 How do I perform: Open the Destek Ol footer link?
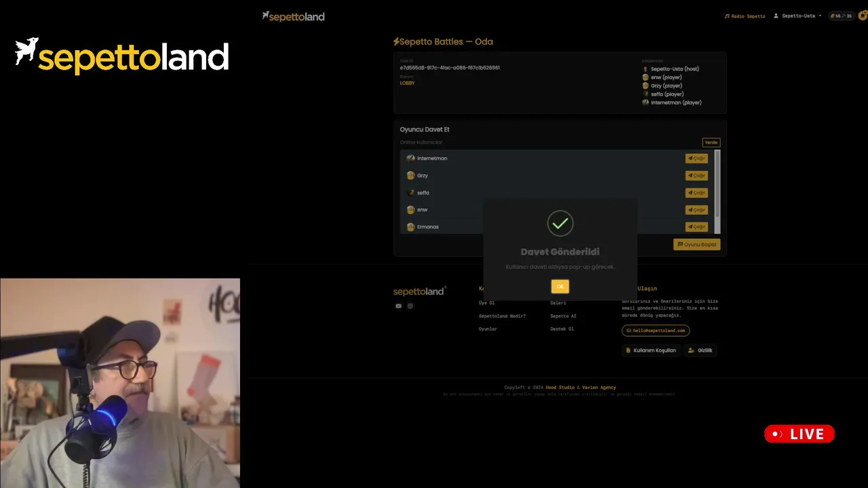pos(562,329)
